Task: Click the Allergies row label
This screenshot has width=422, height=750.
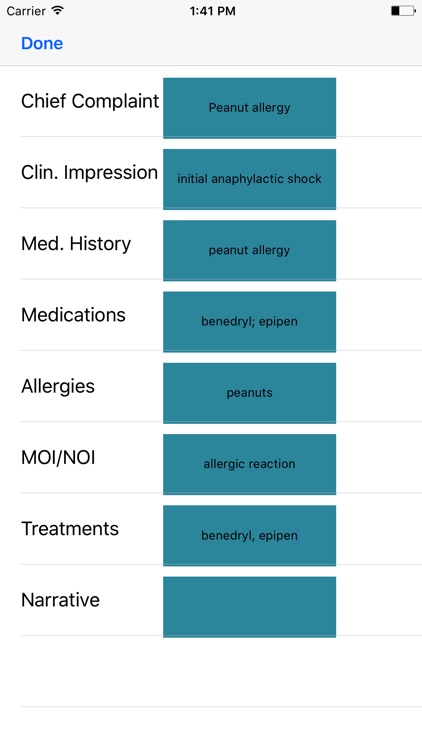Action: pos(58,386)
